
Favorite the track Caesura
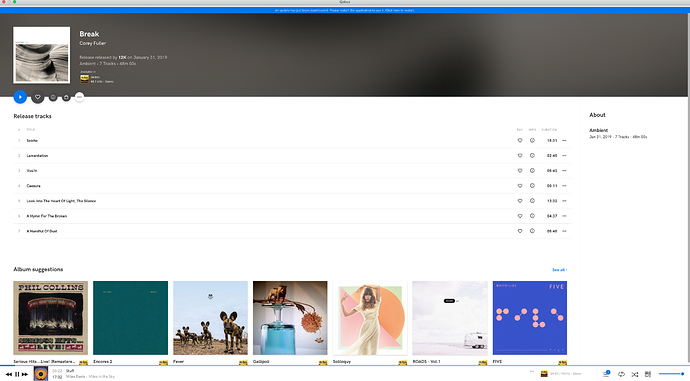coord(520,186)
